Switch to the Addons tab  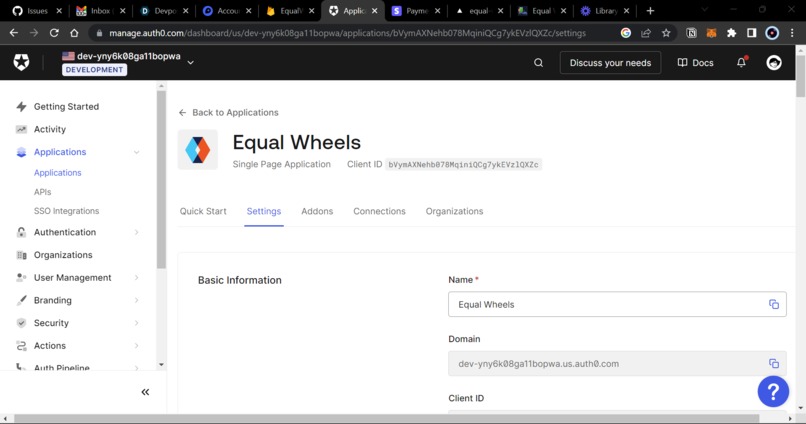point(317,211)
